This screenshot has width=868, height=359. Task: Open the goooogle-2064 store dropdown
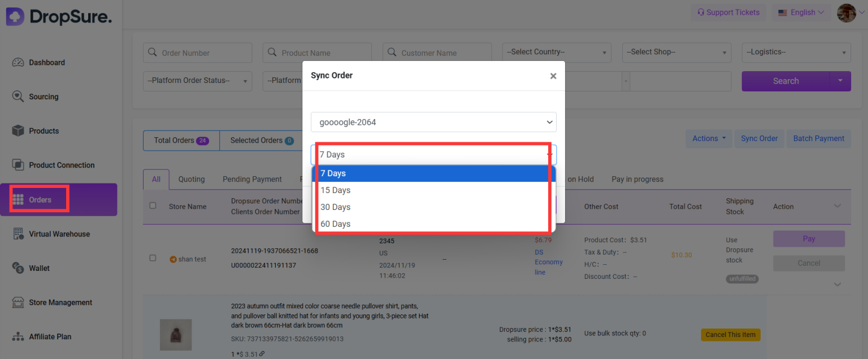[433, 122]
